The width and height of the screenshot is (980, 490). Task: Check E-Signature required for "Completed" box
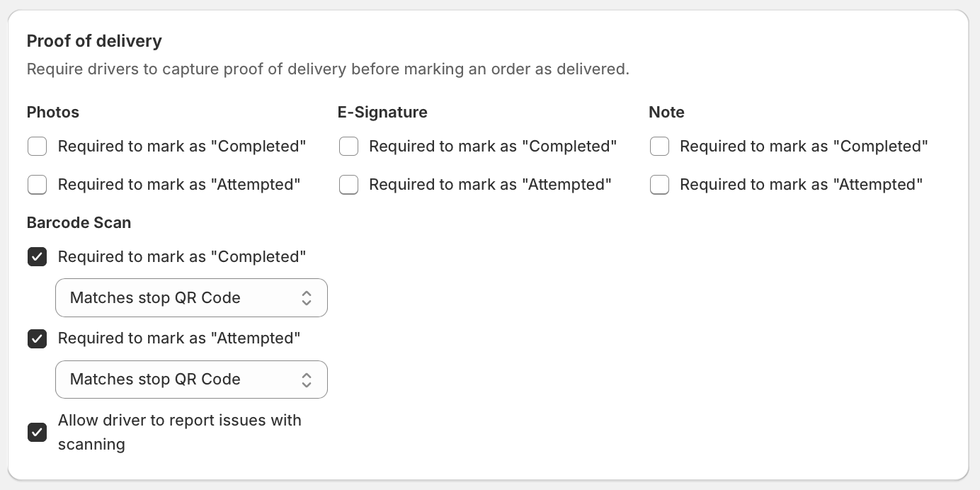pos(348,147)
